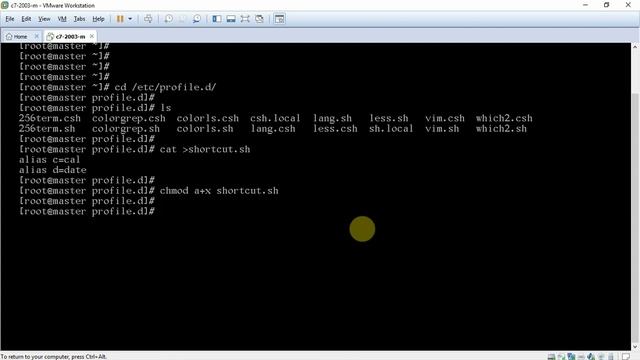Click the file name which2.csh
Image resolution: width=640 pixels, height=360 pixels.
coord(504,118)
